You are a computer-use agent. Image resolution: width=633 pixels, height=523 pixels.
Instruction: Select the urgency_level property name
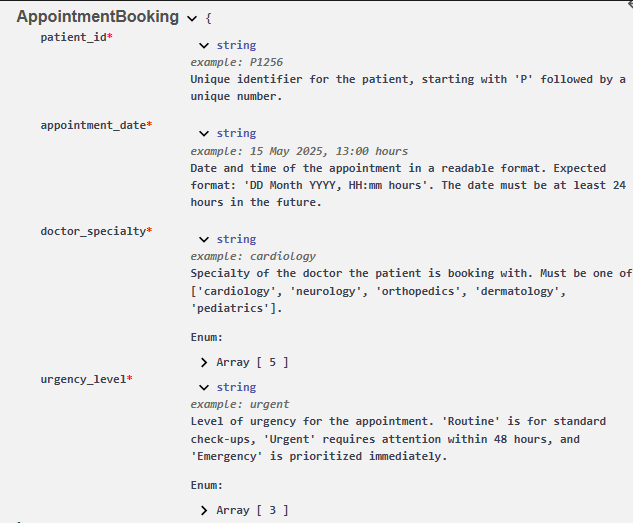tap(83, 380)
